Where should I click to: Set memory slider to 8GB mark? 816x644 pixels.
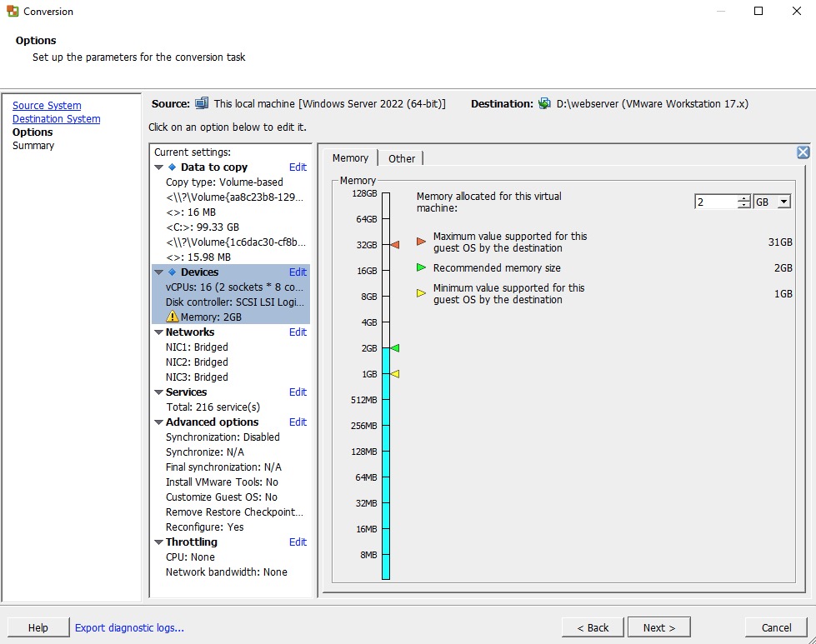pos(386,297)
